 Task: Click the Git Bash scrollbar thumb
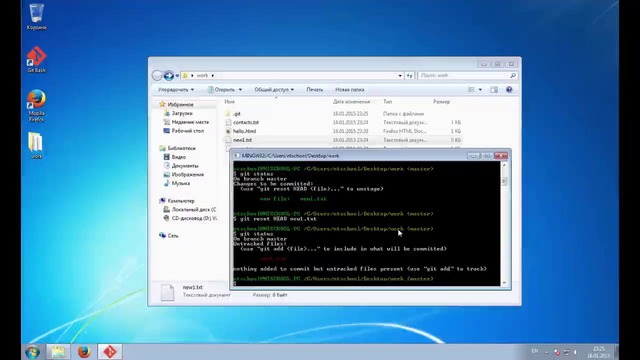[504, 181]
